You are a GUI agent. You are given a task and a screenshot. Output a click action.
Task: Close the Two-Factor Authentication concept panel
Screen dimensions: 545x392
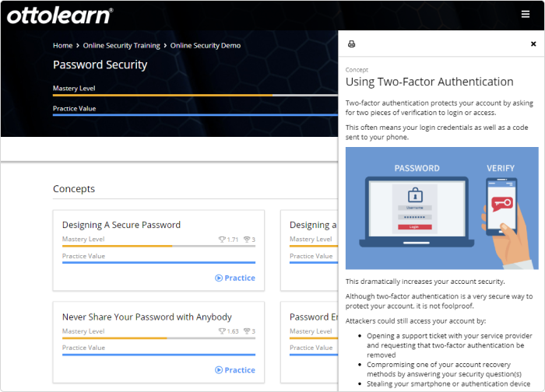pyautogui.click(x=533, y=44)
